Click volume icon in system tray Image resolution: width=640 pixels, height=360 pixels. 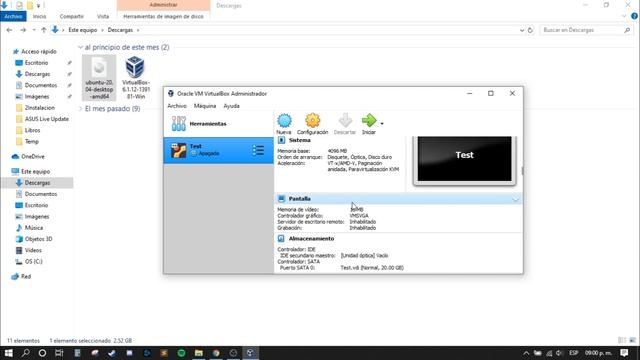tap(559, 353)
